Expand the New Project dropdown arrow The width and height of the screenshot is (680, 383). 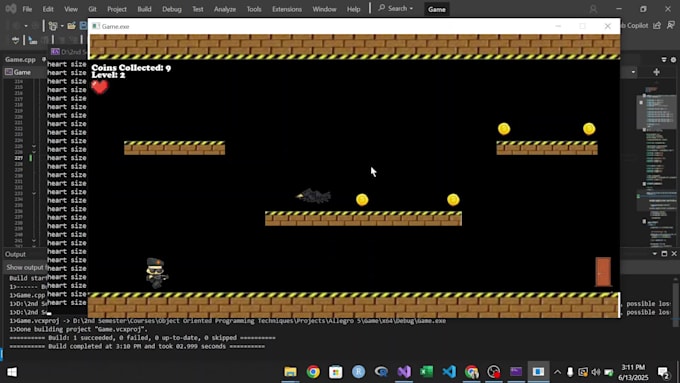62,26
